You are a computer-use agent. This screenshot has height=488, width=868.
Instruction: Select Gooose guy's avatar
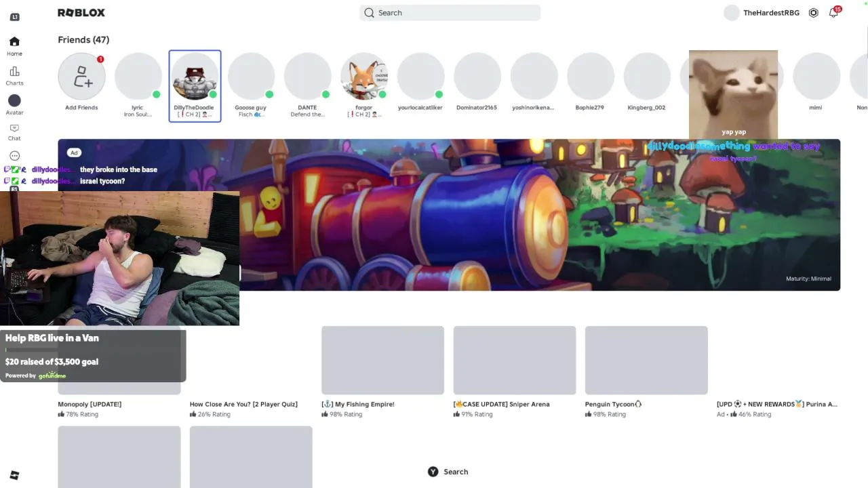pyautogui.click(x=251, y=77)
